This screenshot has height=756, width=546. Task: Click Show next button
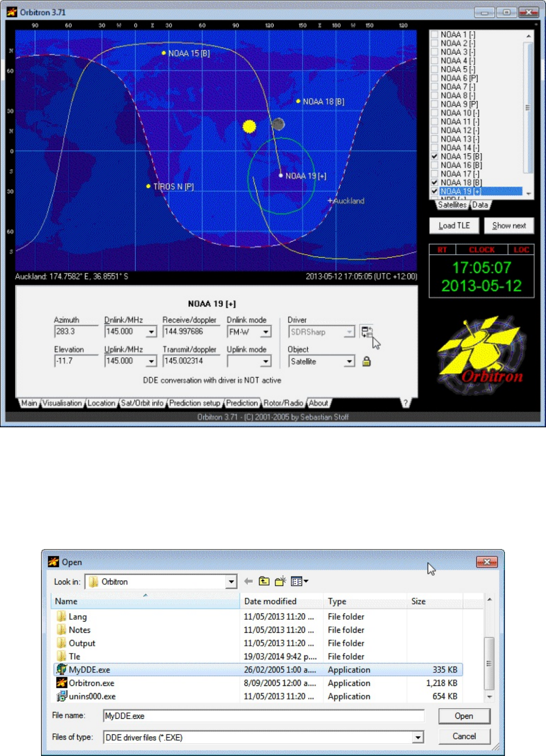coord(509,226)
